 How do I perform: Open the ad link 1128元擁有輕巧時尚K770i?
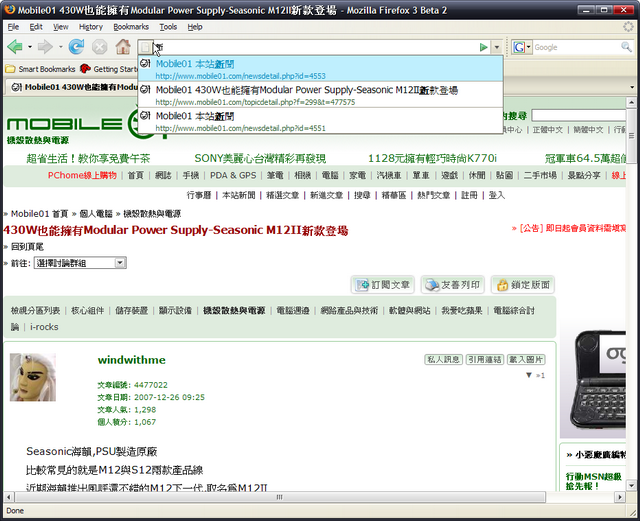(x=432, y=158)
